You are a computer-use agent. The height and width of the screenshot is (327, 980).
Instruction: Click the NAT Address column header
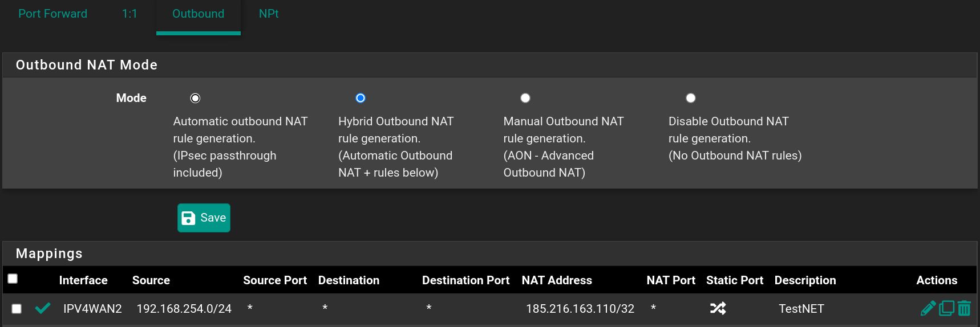coord(557,280)
